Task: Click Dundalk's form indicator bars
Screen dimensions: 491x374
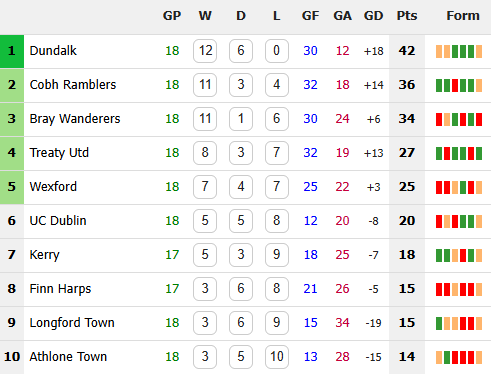Action: (x=459, y=51)
